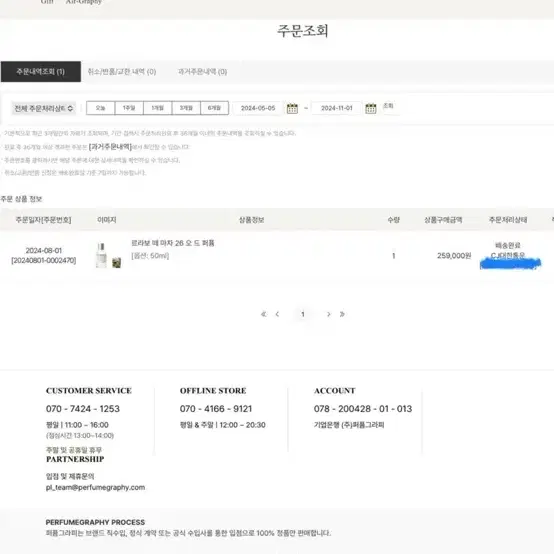
Task: Click the PERFUMEGRAPHY PROCESS heading
Action: [x=95, y=522]
